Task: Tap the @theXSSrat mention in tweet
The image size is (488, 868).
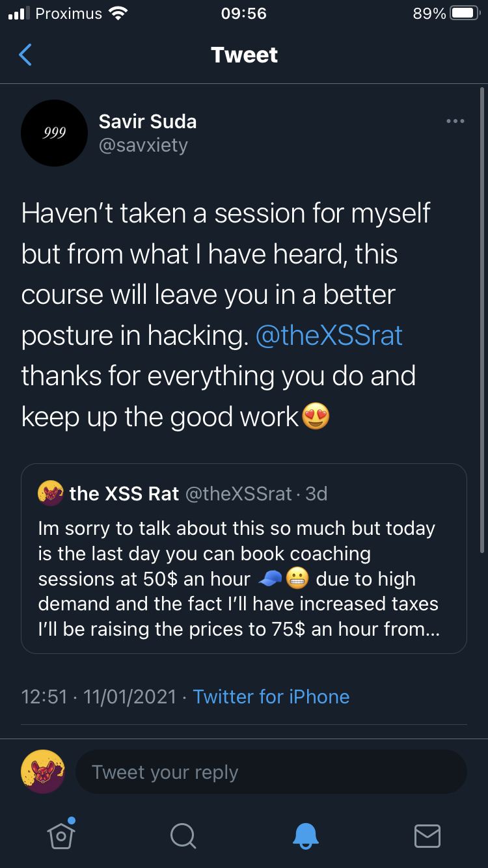Action: 329,335
